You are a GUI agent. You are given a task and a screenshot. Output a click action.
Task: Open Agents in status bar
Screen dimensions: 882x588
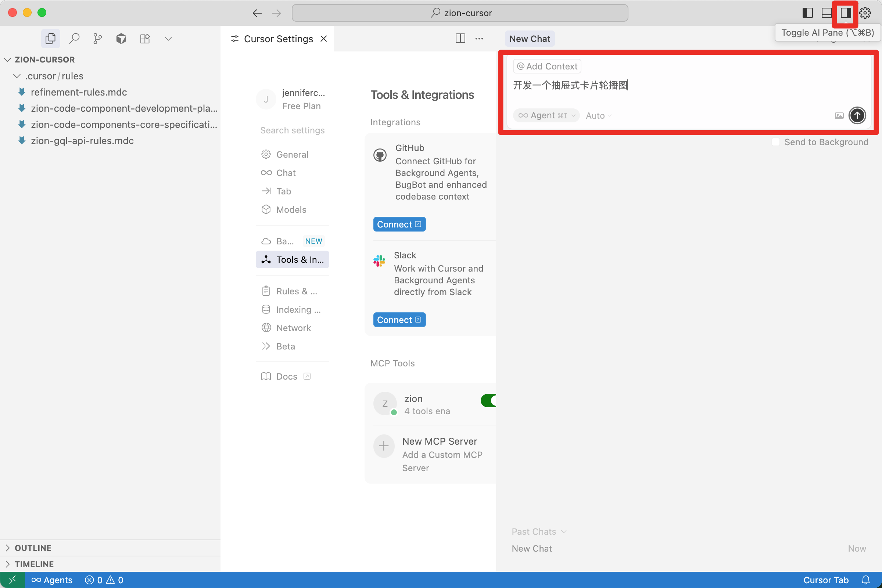(52, 580)
